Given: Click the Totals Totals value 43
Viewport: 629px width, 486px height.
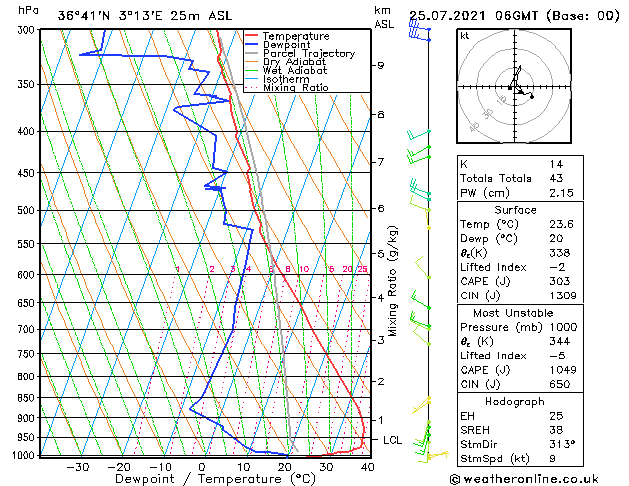Looking at the screenshot, I should click(x=556, y=178).
